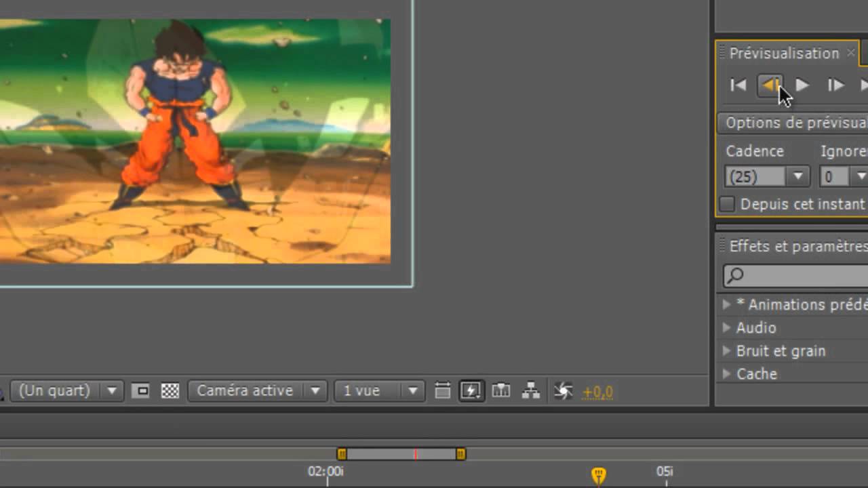Reset exposure with the aperture icon
The height and width of the screenshot is (488, 868).
[563, 391]
